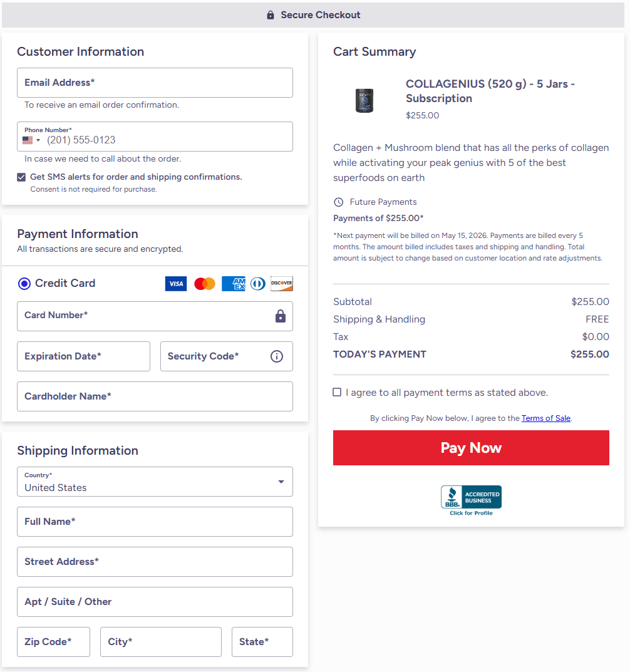Click the COLLAGENIUS product thumbnail

point(364,100)
